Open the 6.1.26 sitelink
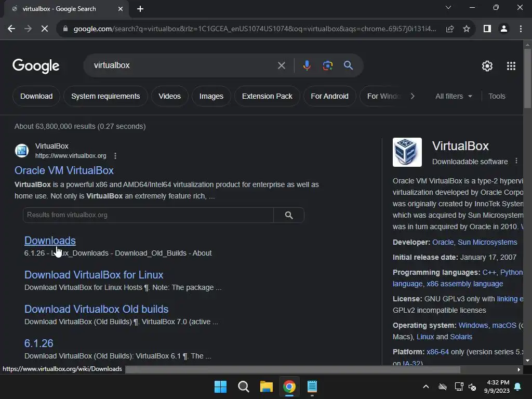Image resolution: width=532 pixels, height=399 pixels. click(38, 343)
